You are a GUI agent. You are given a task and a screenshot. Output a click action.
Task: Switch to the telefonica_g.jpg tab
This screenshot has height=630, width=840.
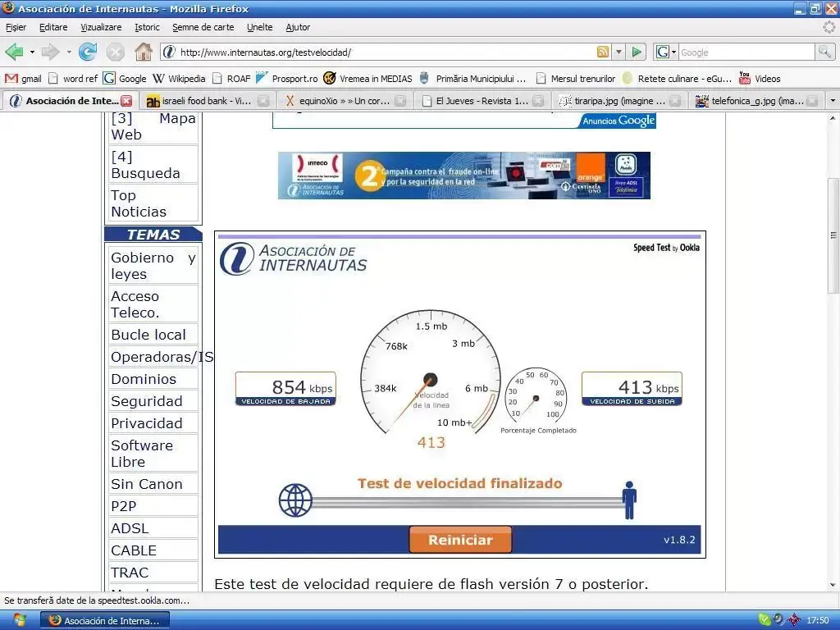(756, 101)
